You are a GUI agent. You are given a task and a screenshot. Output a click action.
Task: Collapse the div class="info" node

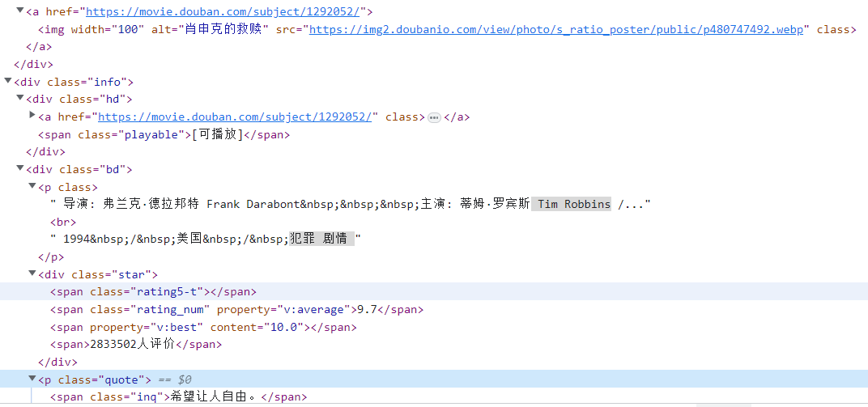(x=8, y=81)
